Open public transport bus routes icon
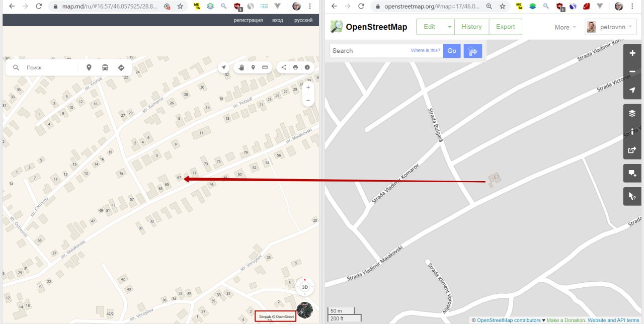Image resolution: width=644 pixels, height=324 pixels. click(105, 67)
